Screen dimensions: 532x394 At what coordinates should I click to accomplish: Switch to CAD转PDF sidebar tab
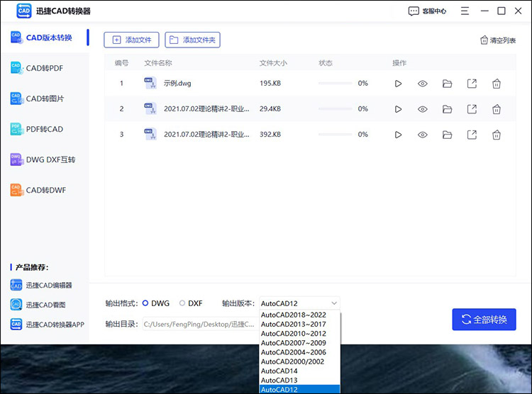click(45, 68)
